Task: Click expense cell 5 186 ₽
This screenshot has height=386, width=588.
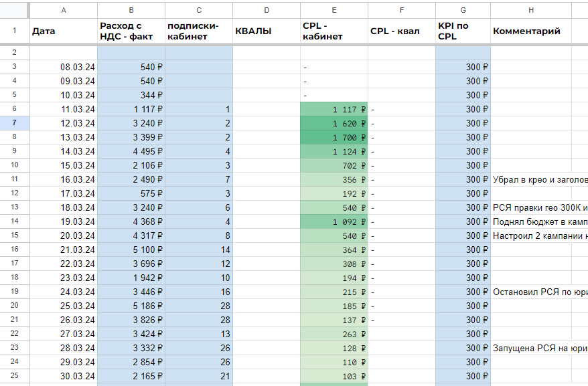Action: pos(131,306)
